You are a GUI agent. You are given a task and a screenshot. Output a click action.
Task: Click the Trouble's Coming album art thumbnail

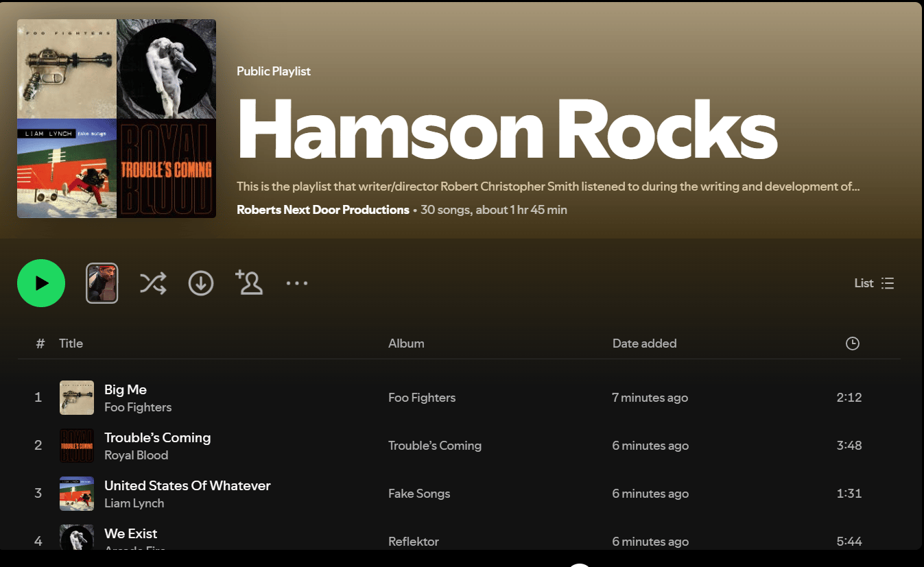pyautogui.click(x=77, y=446)
